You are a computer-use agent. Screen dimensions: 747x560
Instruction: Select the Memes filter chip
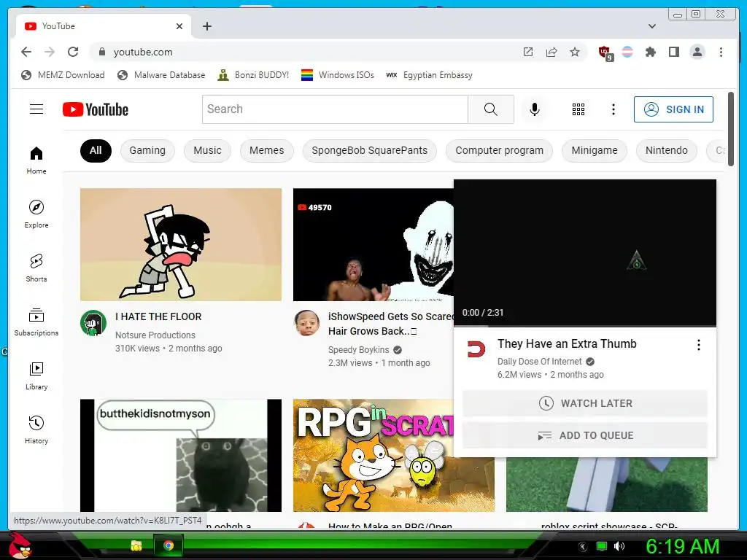pyautogui.click(x=267, y=150)
